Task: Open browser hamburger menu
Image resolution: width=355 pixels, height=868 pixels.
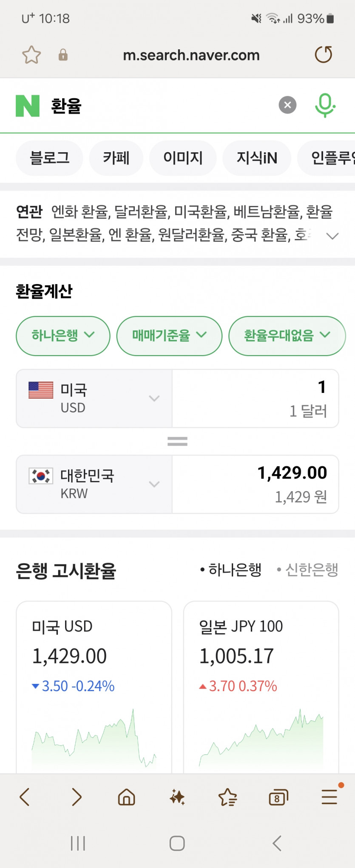Action: coord(329,797)
